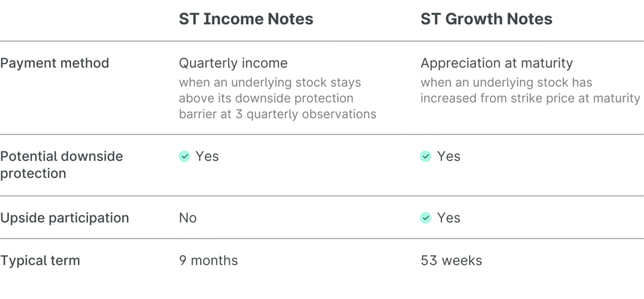Click the Upside participation row label

pyautogui.click(x=64, y=218)
